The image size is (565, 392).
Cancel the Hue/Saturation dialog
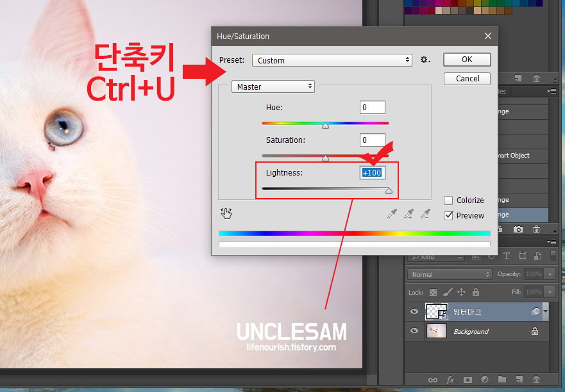(x=467, y=79)
